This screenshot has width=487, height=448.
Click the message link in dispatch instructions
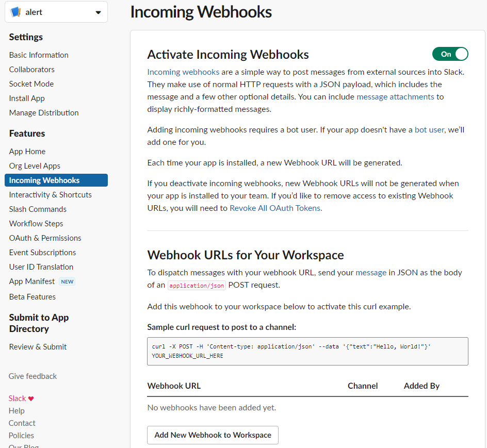point(371,273)
